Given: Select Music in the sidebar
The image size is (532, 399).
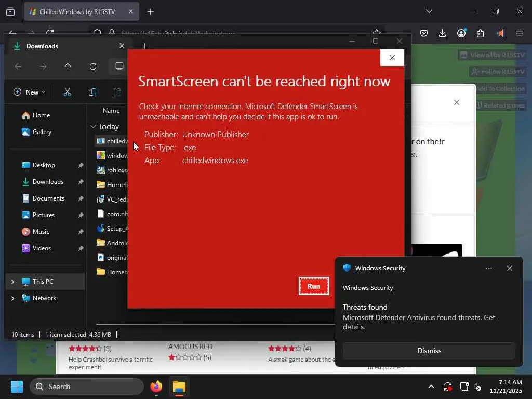Looking at the screenshot, I should click(41, 232).
